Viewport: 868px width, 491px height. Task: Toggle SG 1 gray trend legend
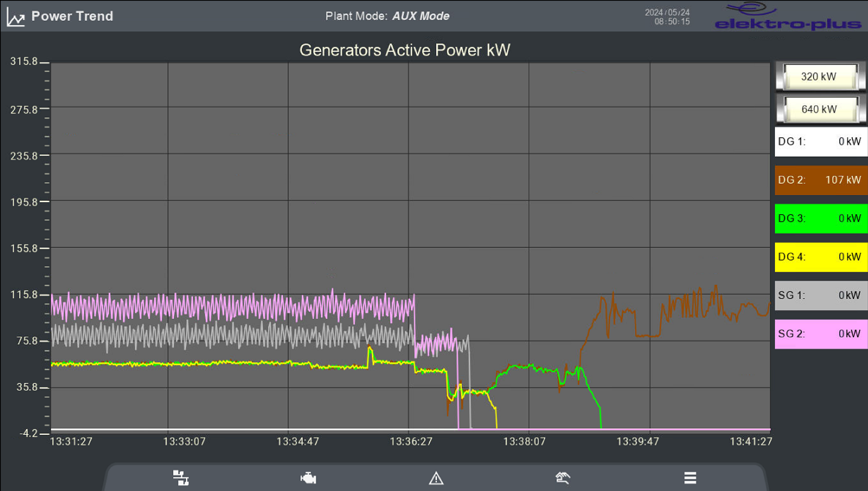click(x=821, y=295)
